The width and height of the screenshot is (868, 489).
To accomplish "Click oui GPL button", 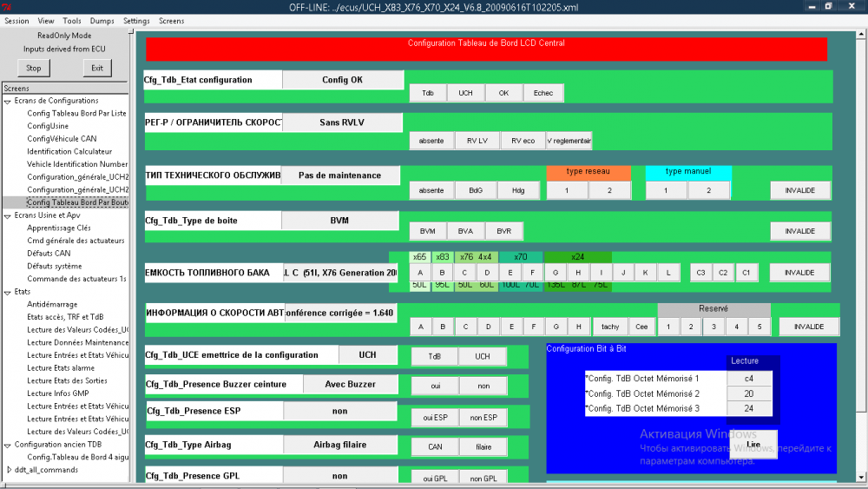I will click(x=435, y=479).
